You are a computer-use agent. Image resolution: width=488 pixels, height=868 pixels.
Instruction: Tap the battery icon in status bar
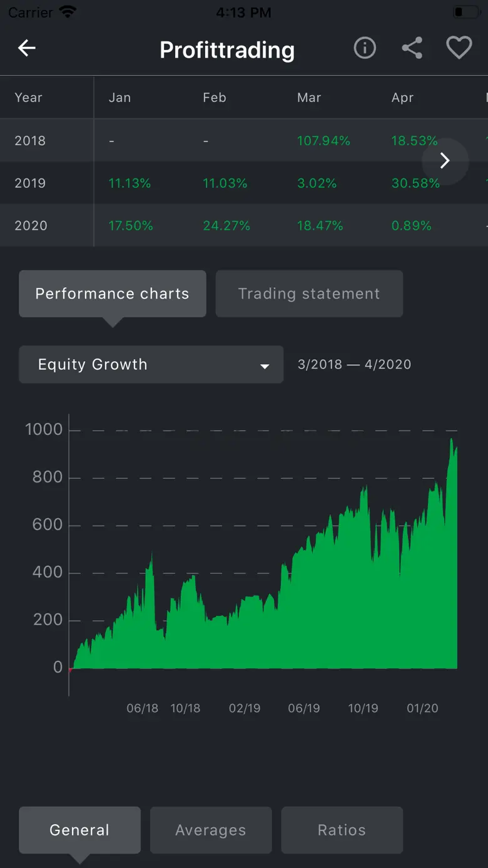click(x=465, y=12)
